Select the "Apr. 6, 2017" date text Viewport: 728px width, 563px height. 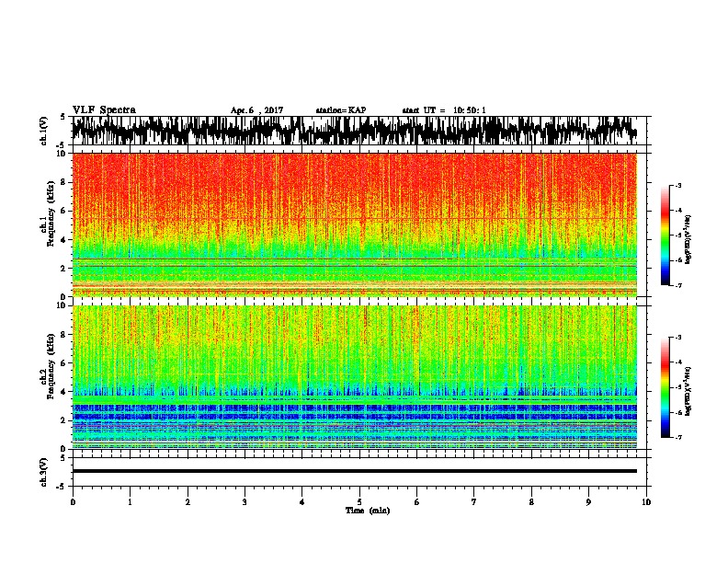click(x=256, y=110)
